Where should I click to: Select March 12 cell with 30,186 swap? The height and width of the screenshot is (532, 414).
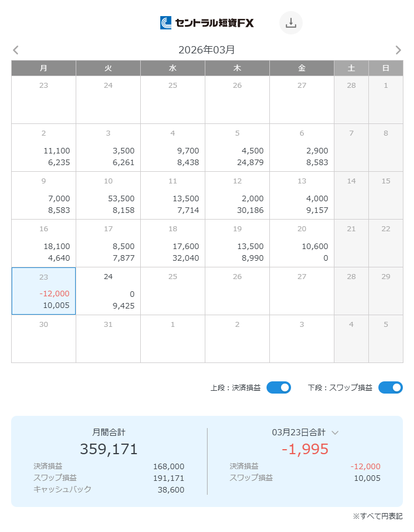[x=237, y=195]
